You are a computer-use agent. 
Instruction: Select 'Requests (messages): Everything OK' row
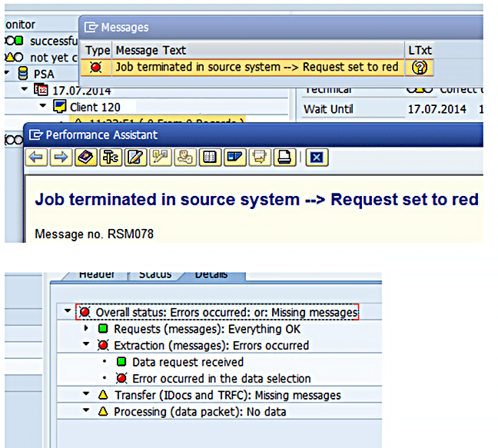[207, 329]
